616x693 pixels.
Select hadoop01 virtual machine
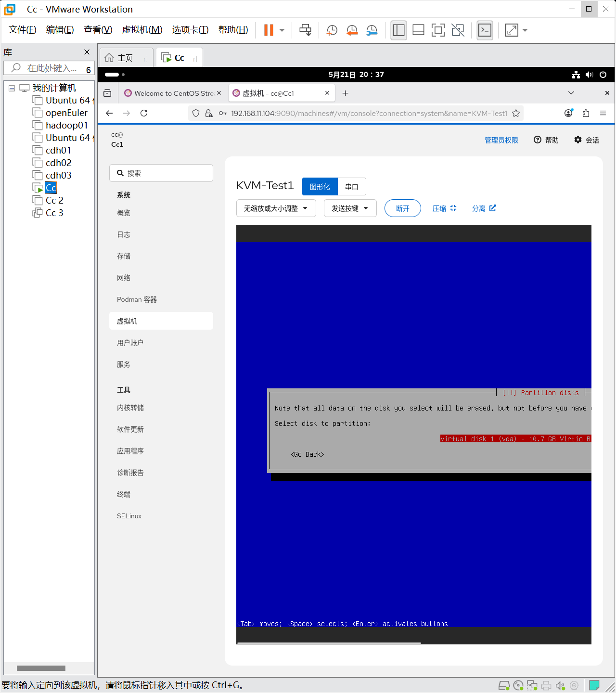tap(66, 126)
